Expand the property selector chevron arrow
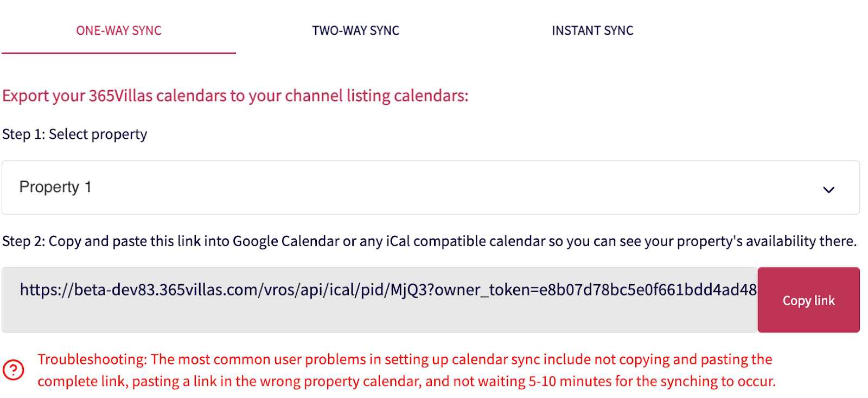Viewport: 868px width, 398px height. coord(828,190)
